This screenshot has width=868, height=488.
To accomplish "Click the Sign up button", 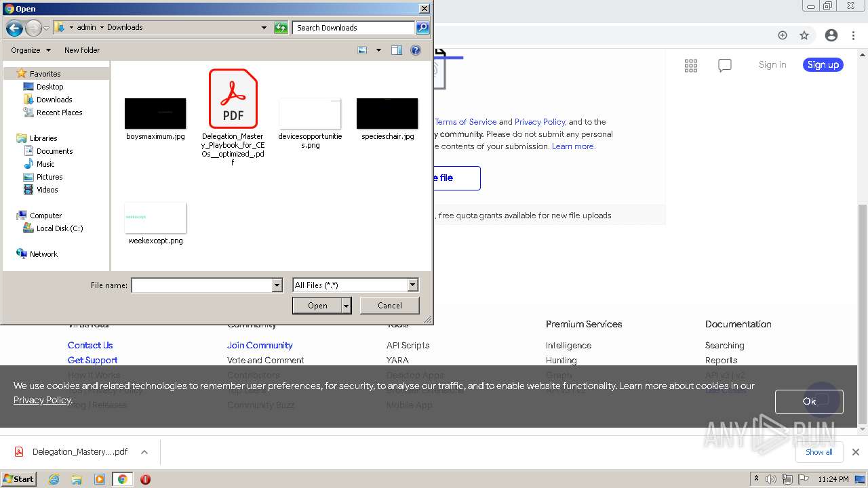I will click(x=823, y=65).
